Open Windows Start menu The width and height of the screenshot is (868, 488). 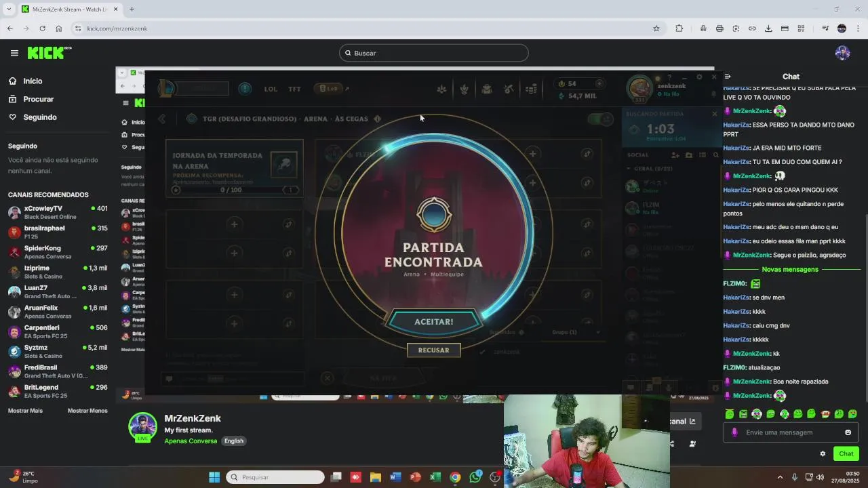click(214, 477)
